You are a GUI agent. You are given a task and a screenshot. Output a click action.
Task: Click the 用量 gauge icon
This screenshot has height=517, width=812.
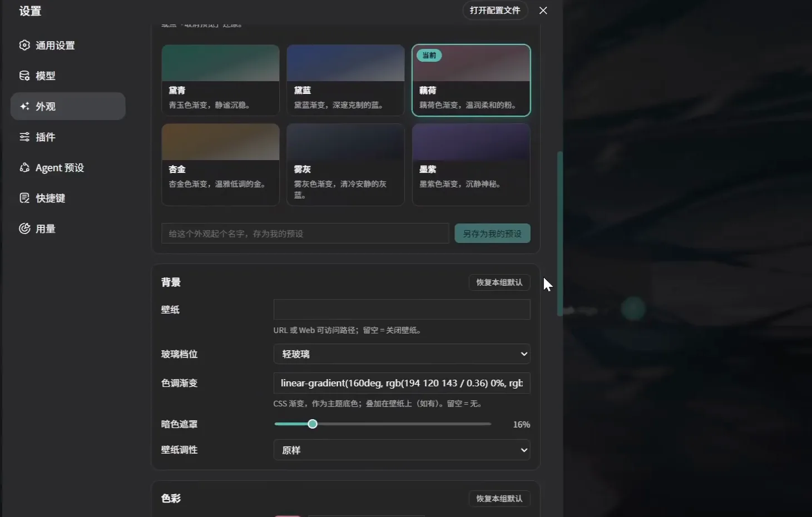coord(24,228)
